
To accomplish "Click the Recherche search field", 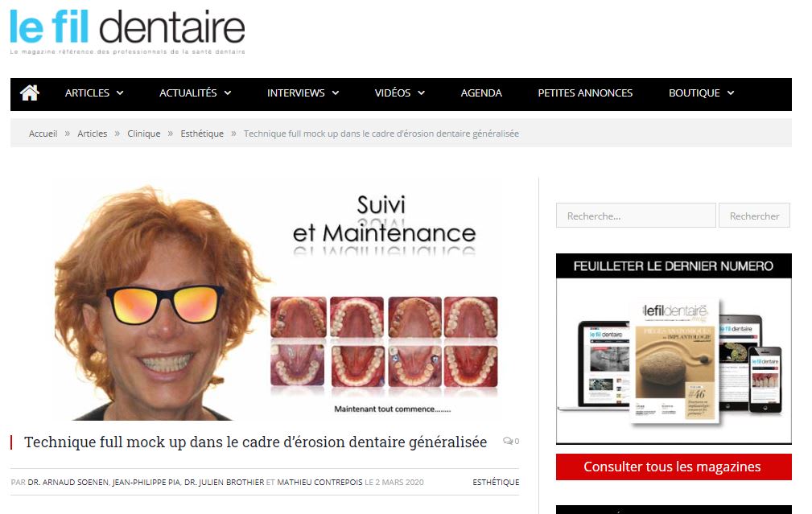I will (636, 216).
